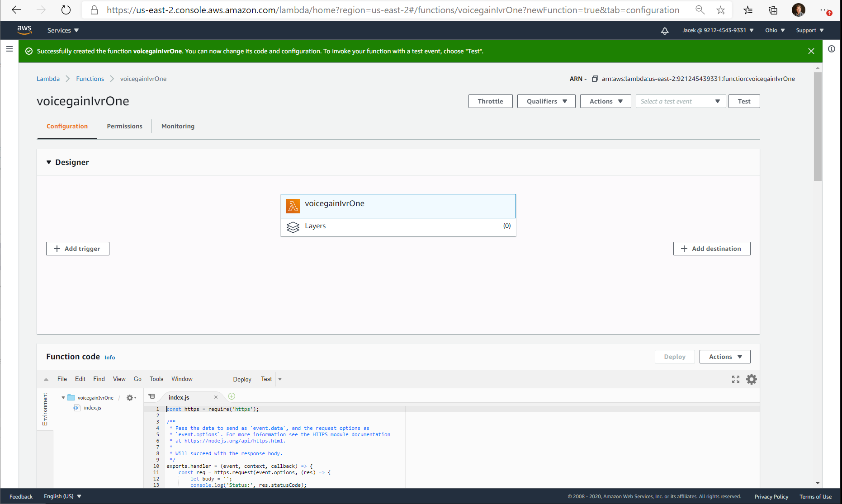Reload the page with refresh icon
The image size is (842, 504).
coord(66,10)
